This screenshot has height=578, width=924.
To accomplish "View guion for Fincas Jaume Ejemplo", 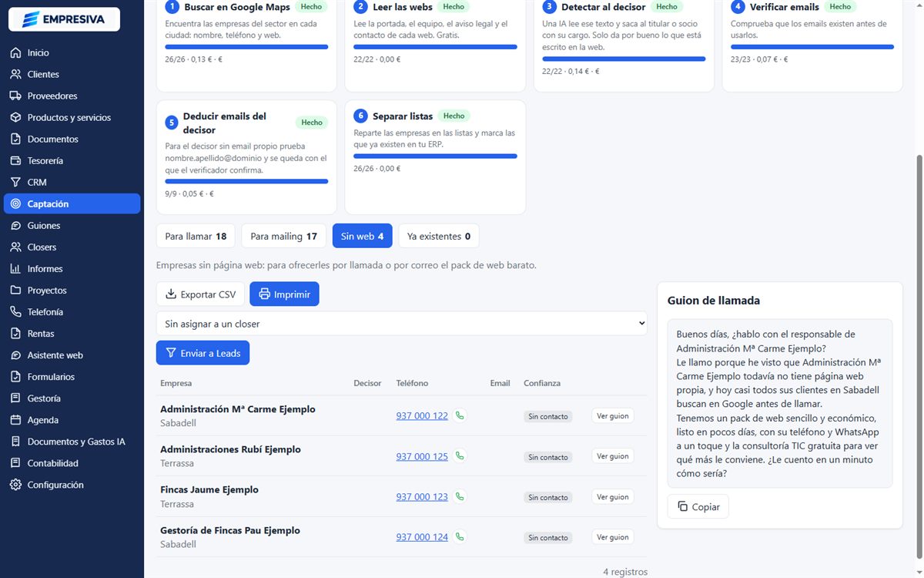I will (x=613, y=496).
